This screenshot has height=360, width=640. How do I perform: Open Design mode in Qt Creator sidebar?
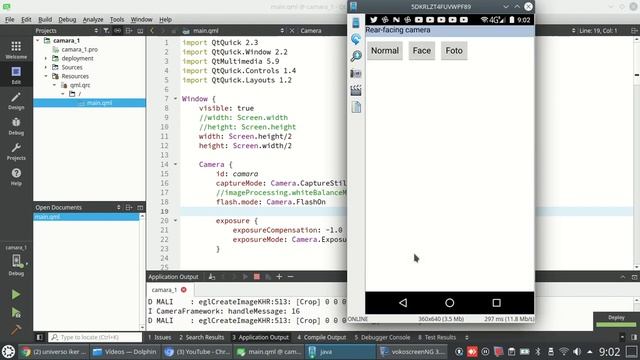(16, 101)
